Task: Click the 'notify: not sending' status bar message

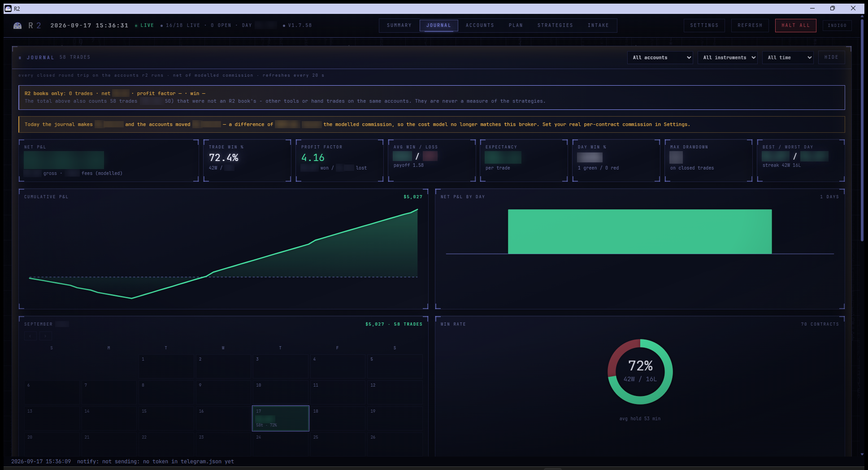Action: click(156, 461)
